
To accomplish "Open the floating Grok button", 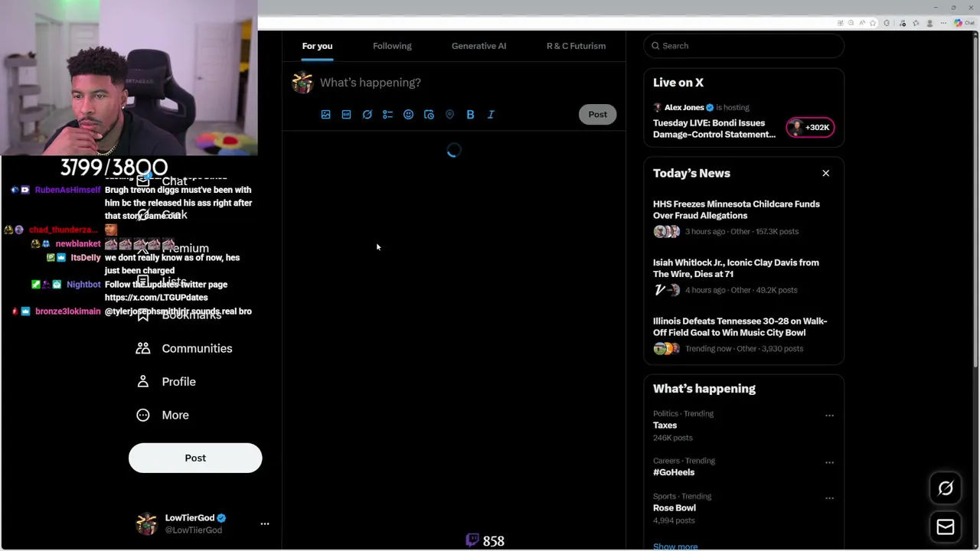I will tap(946, 488).
